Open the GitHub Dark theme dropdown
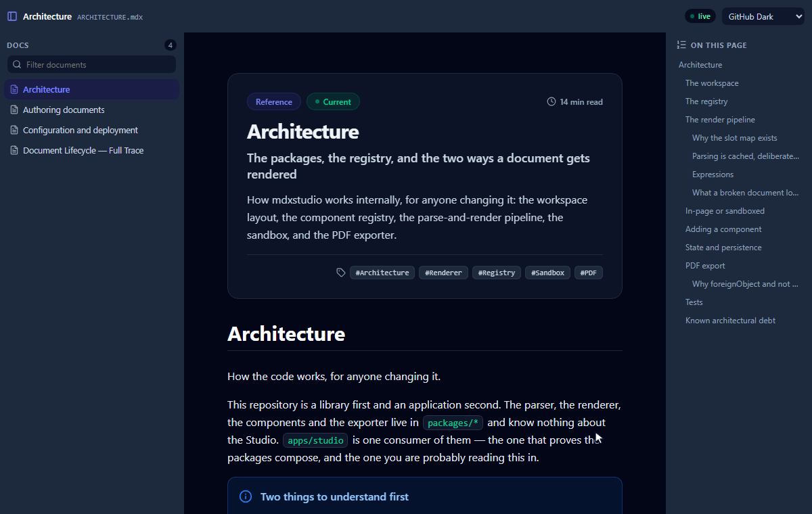Image resolution: width=812 pixels, height=514 pixels. point(763,16)
